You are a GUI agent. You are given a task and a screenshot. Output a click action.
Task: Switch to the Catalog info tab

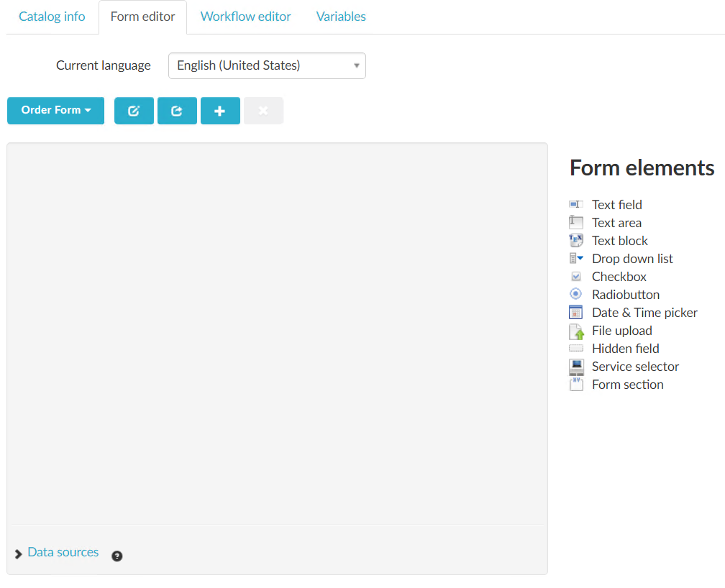pos(52,17)
